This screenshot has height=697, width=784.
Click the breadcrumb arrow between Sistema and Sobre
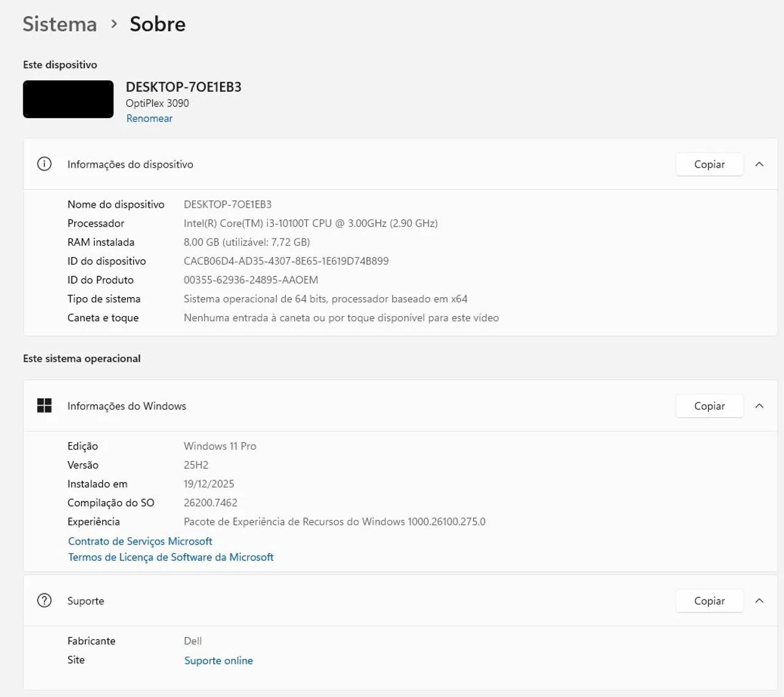pyautogui.click(x=114, y=24)
